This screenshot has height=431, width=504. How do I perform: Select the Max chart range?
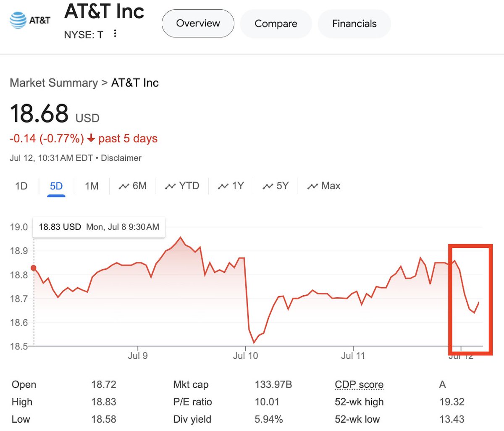coord(324,186)
